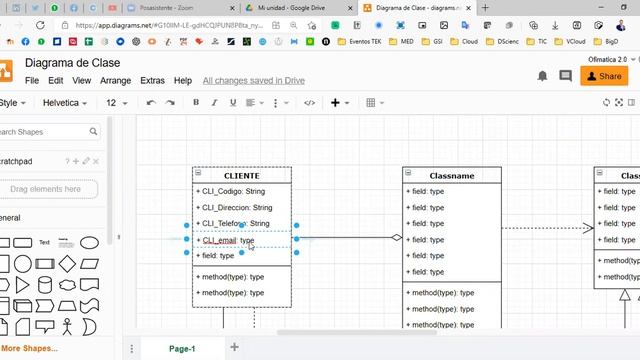Select the triangle shape in General
Screen dimensions: 640x360
22,285
